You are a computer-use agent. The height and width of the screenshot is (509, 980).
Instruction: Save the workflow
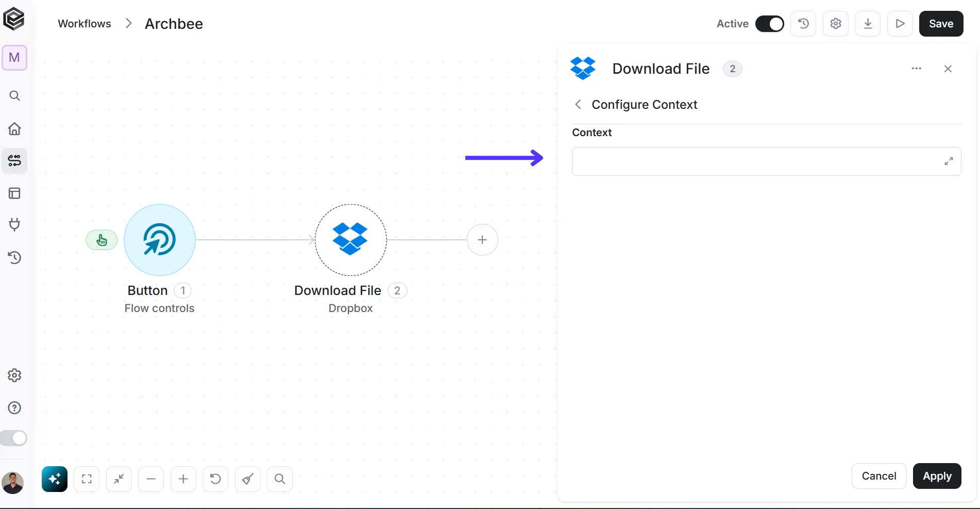click(x=941, y=24)
